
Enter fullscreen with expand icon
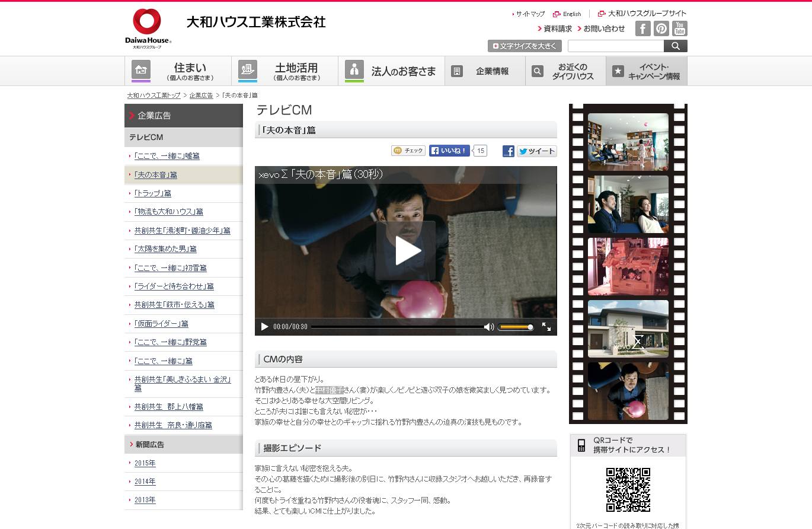tap(546, 327)
